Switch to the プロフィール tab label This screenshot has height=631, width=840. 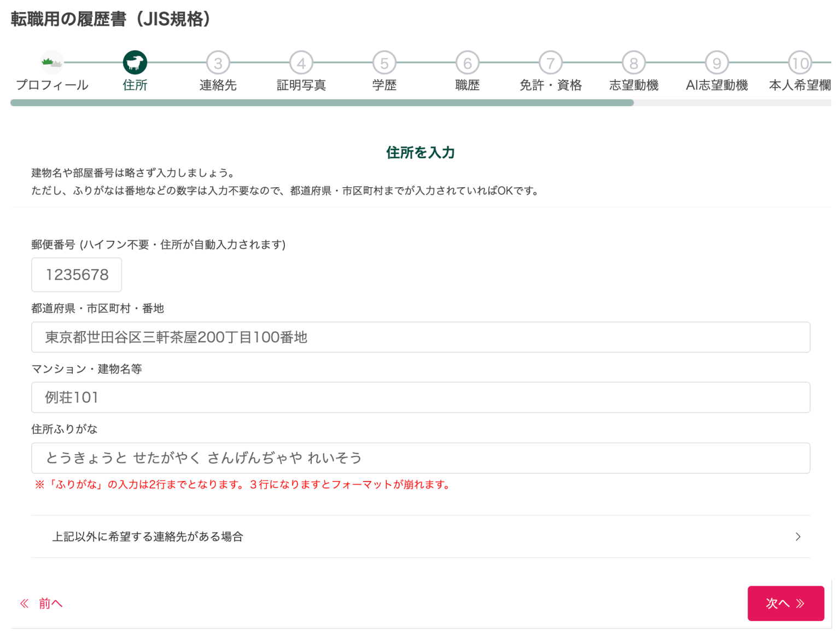click(52, 85)
